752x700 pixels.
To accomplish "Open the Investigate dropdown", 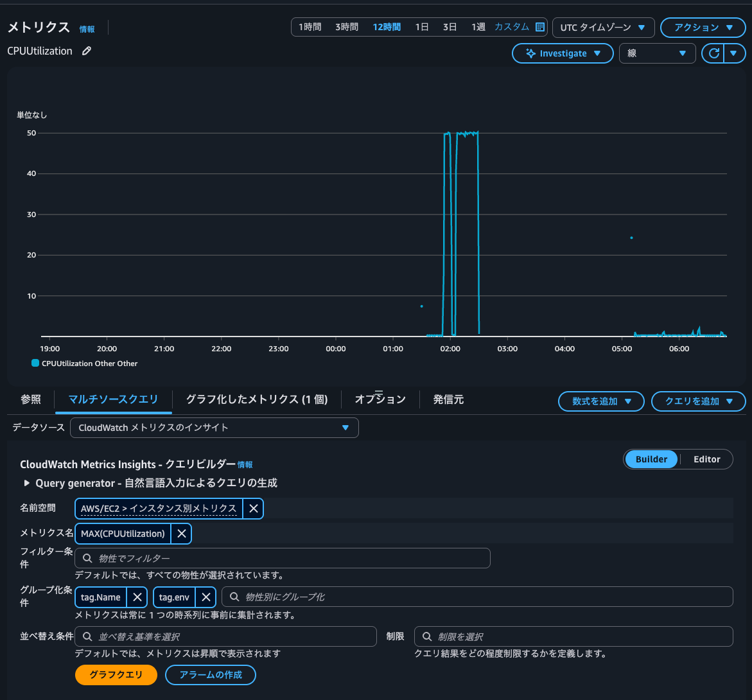I will (563, 53).
